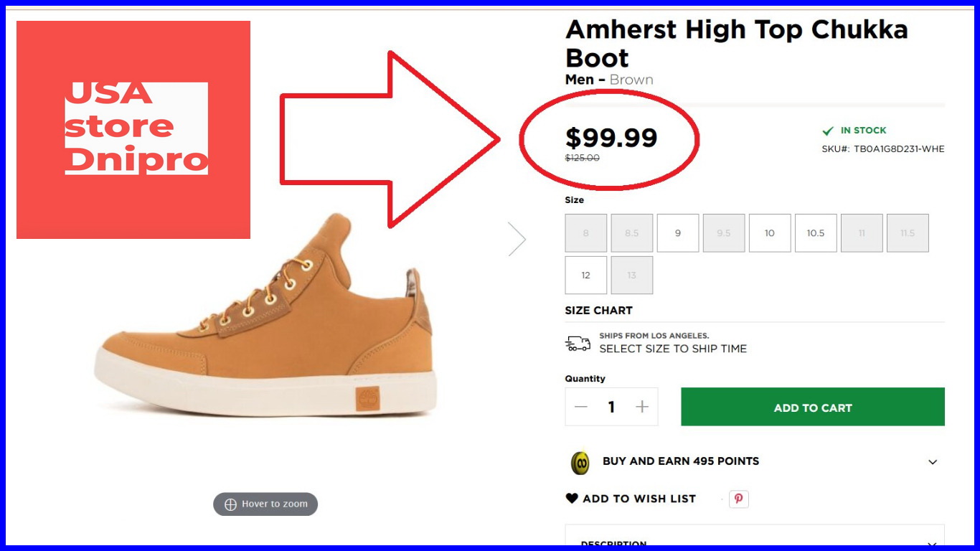980x551 pixels.
Task: Open the Size Chart
Action: tap(598, 311)
